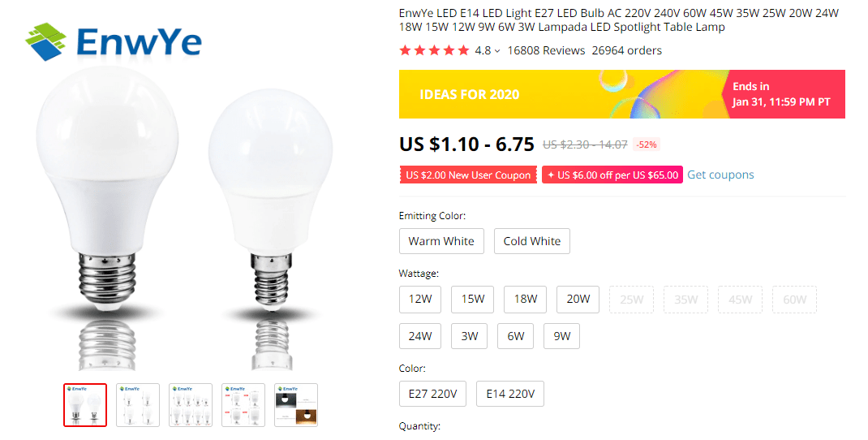Click the US $2.00 New User Coupon
The height and width of the screenshot is (440, 868).
pyautogui.click(x=468, y=175)
